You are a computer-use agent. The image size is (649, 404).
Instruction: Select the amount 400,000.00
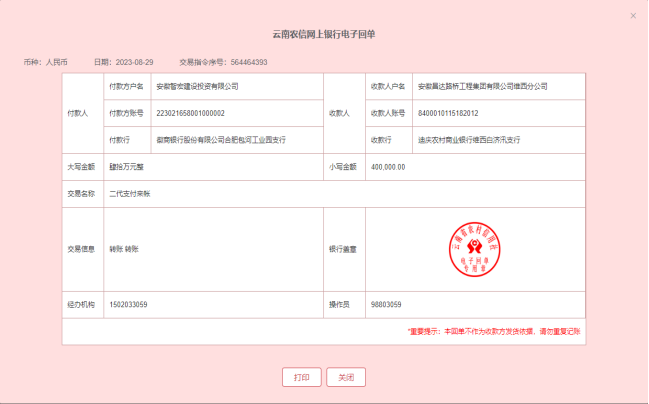coord(388,167)
